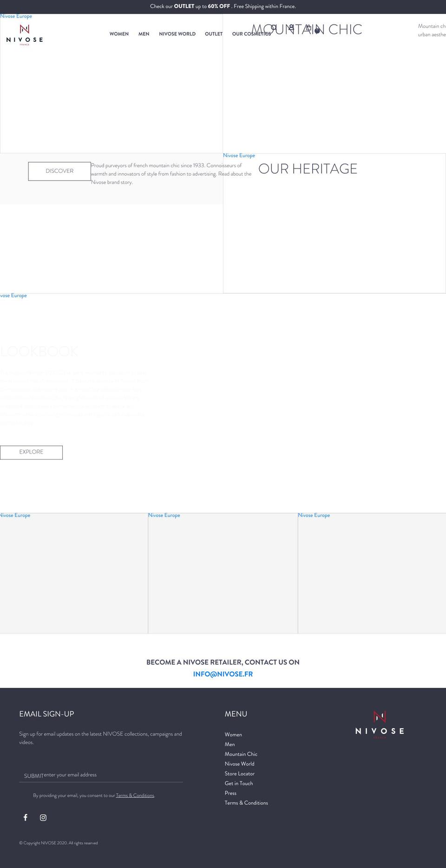This screenshot has height=868, width=446.
Task: Click the INFO@NIVOSE.FR email link
Action: tap(223, 674)
